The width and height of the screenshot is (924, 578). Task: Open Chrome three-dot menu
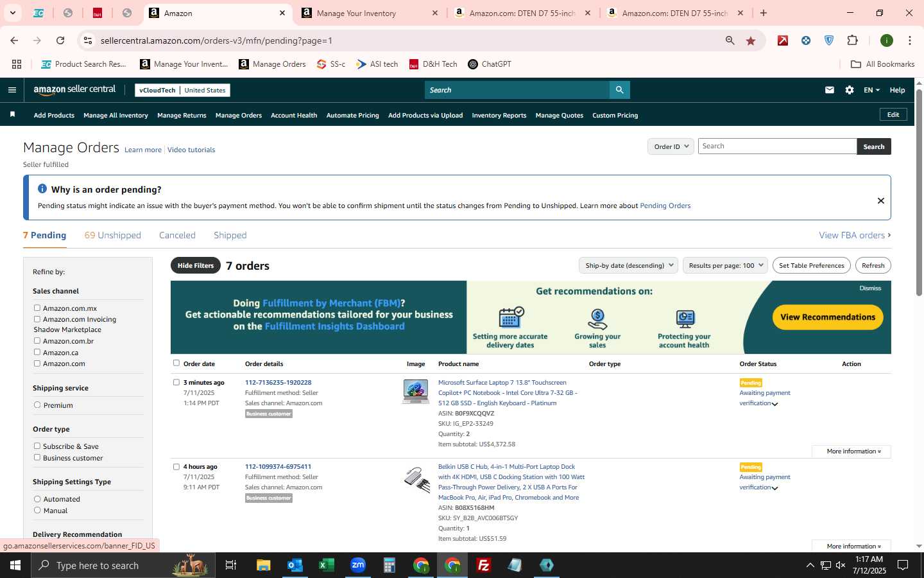pyautogui.click(x=910, y=40)
